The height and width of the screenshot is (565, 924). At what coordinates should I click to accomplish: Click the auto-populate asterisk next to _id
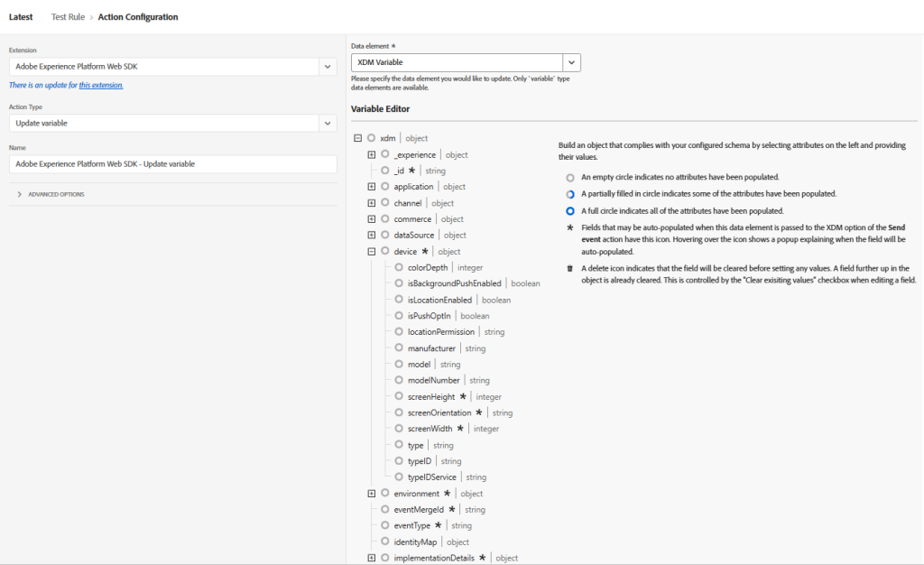tap(411, 171)
